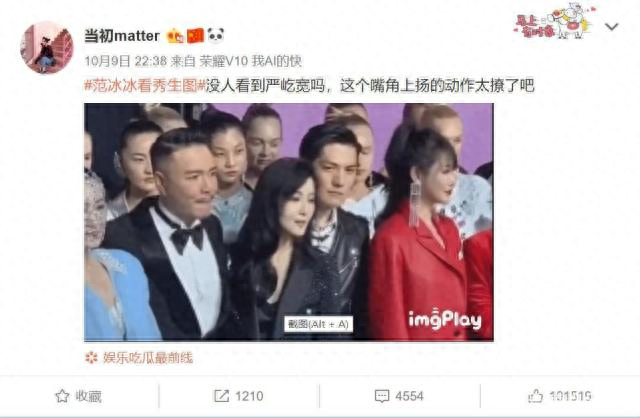Click the star favorite icon

point(62,396)
